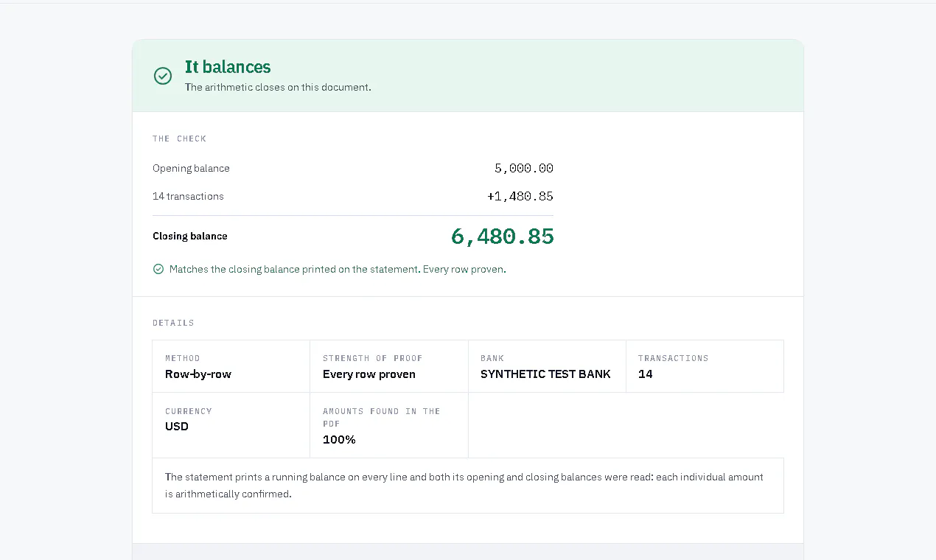Select the currency value USD
The width and height of the screenshot is (936, 560).
click(177, 427)
